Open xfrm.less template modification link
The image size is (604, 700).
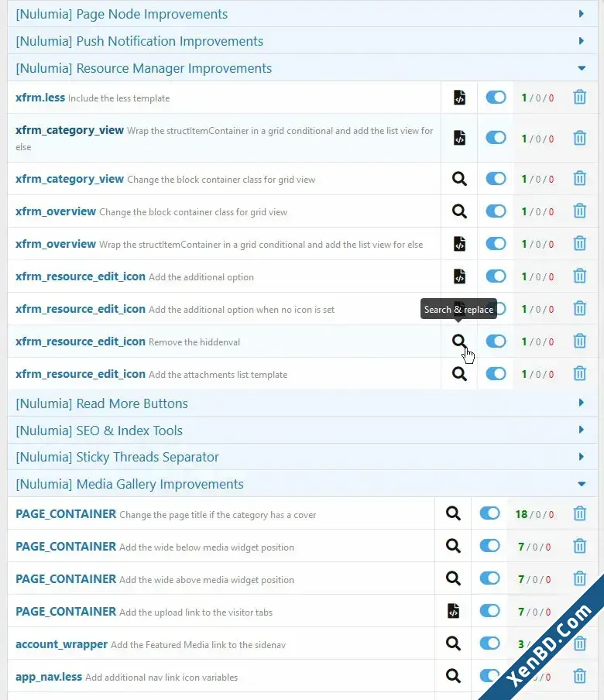(x=40, y=98)
